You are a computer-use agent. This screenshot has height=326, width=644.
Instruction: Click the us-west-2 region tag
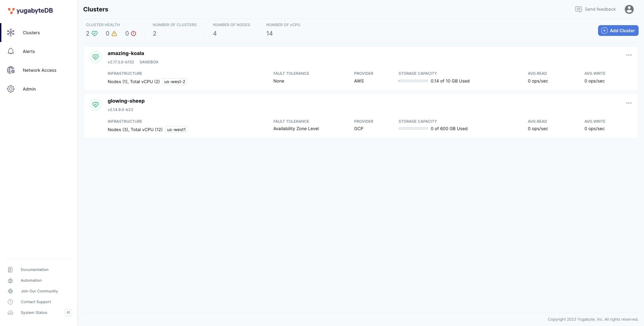pyautogui.click(x=175, y=81)
